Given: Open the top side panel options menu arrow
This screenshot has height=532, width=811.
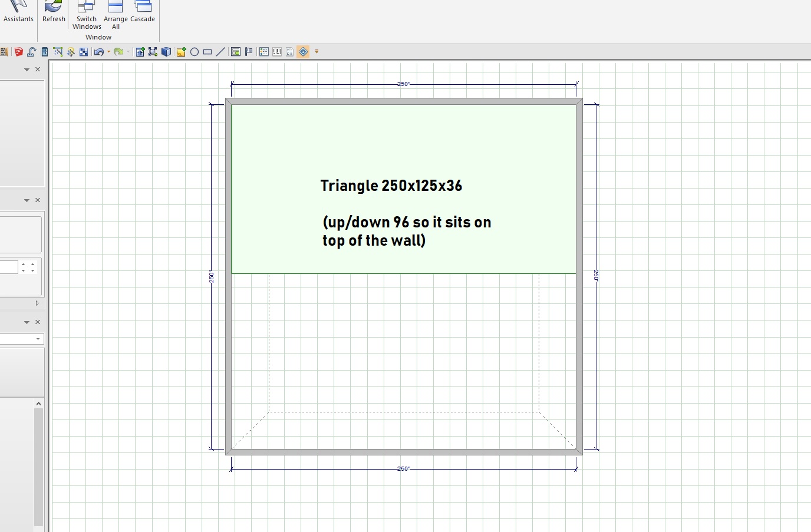Looking at the screenshot, I should pyautogui.click(x=27, y=70).
